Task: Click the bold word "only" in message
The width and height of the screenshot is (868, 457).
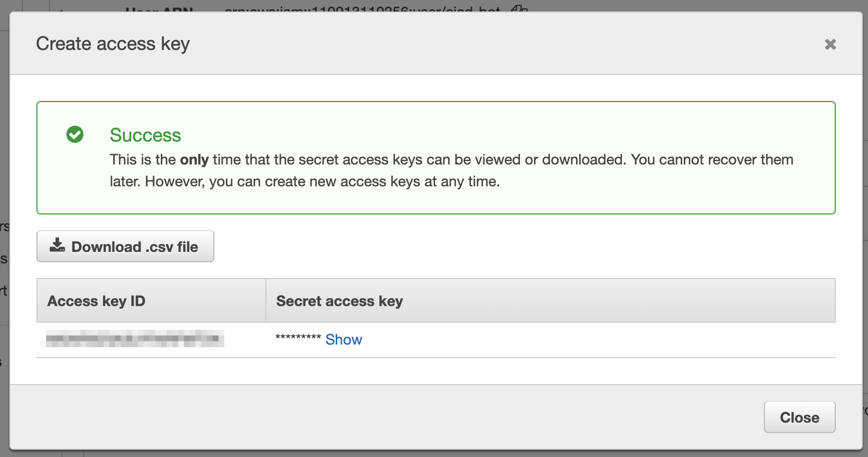Action: 194,160
